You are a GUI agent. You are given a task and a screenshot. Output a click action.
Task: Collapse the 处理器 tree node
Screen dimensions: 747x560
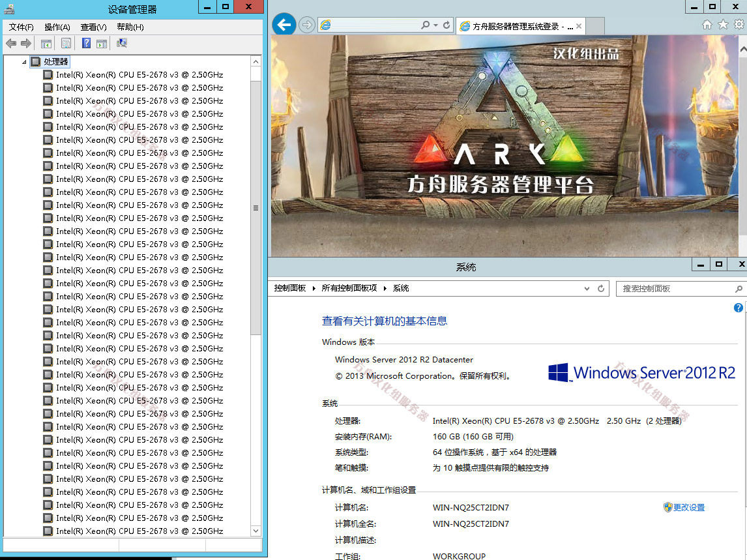[24, 61]
